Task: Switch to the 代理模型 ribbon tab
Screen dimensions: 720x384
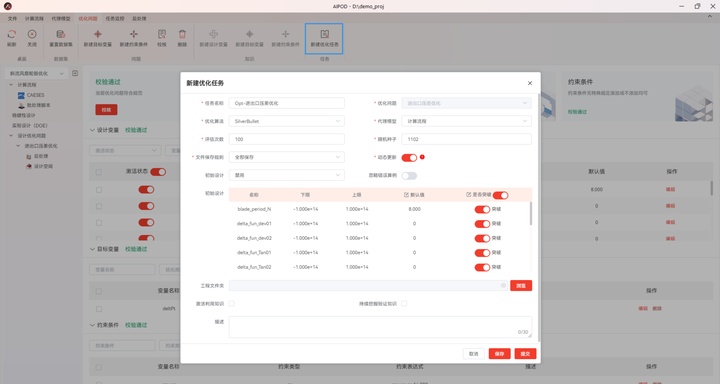Action: 61,19
